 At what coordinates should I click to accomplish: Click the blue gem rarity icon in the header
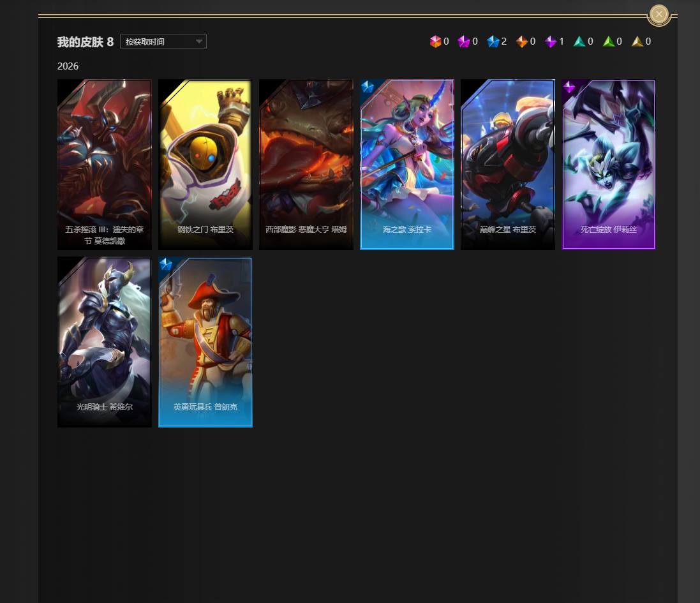point(493,41)
